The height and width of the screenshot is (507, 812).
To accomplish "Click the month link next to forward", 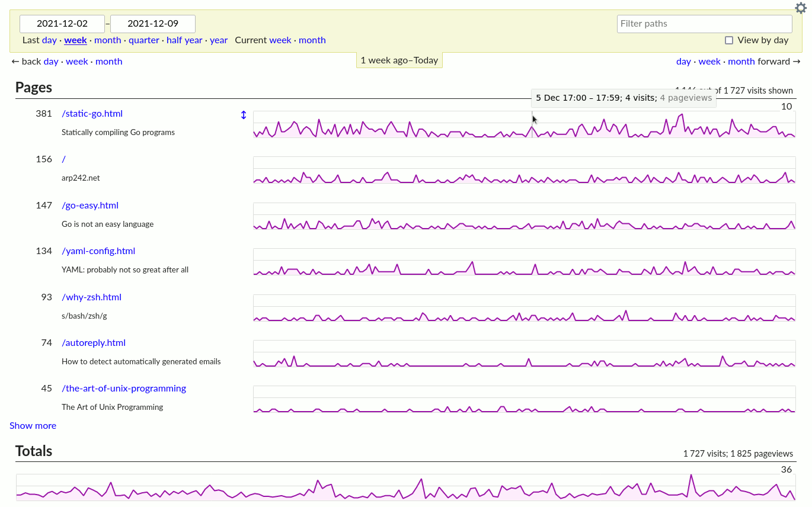I will (741, 61).
